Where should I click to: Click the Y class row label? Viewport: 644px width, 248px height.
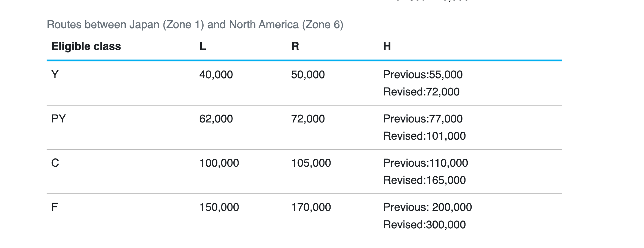coord(55,75)
